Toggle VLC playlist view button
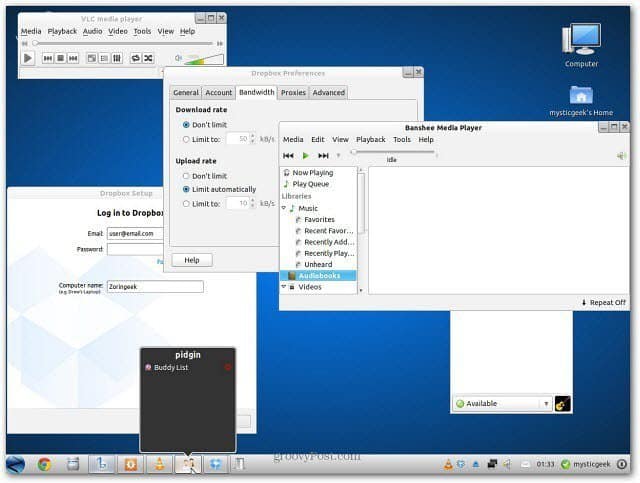The height and width of the screenshot is (483, 640). coord(104,58)
